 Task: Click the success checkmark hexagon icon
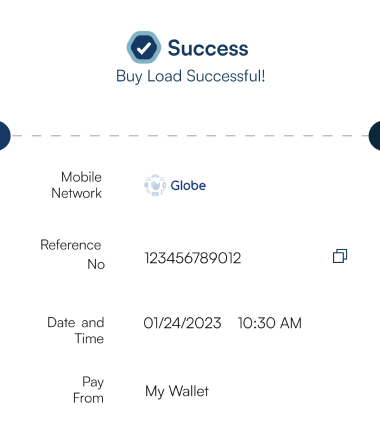pyautogui.click(x=144, y=47)
